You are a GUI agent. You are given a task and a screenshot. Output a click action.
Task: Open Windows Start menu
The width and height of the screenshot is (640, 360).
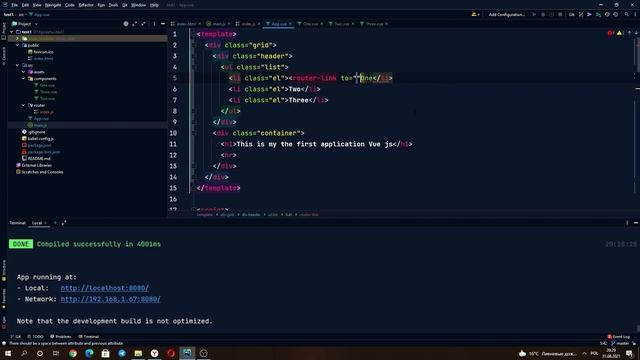click(8, 353)
